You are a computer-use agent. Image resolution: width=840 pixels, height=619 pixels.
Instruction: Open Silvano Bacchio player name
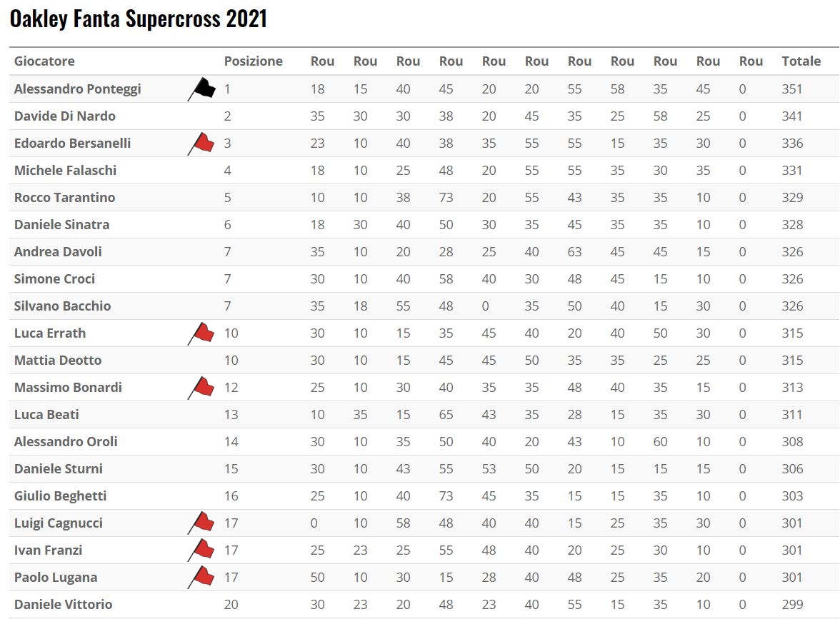tap(62, 306)
